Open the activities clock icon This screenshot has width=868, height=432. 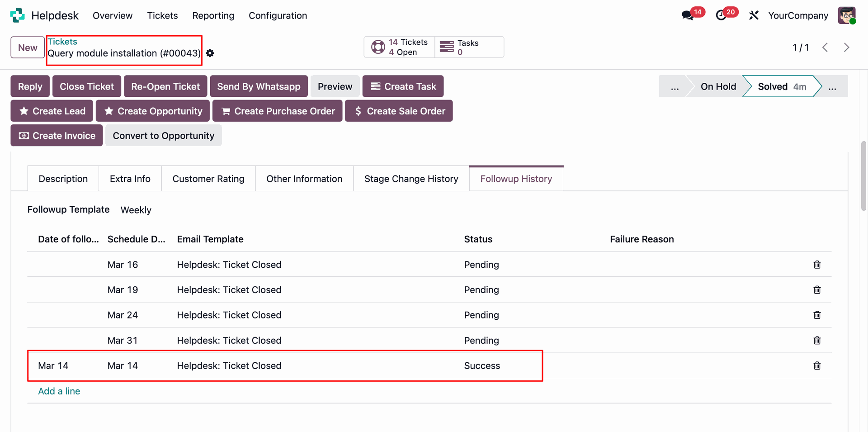pyautogui.click(x=721, y=15)
